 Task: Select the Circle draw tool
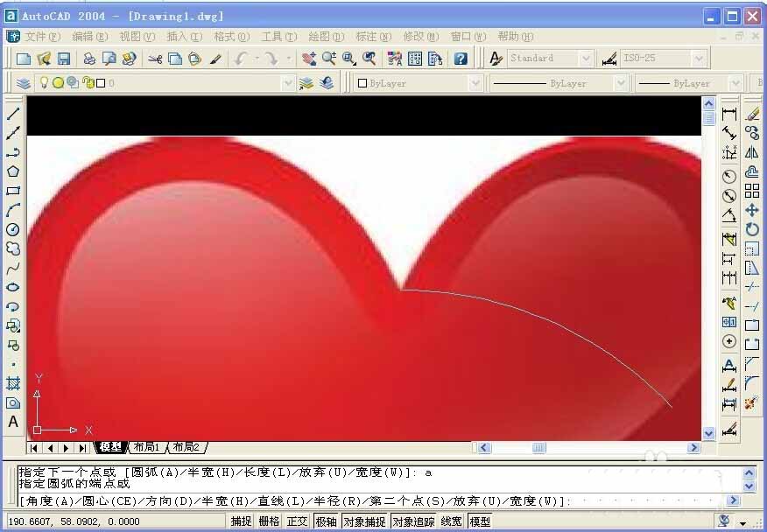point(13,229)
